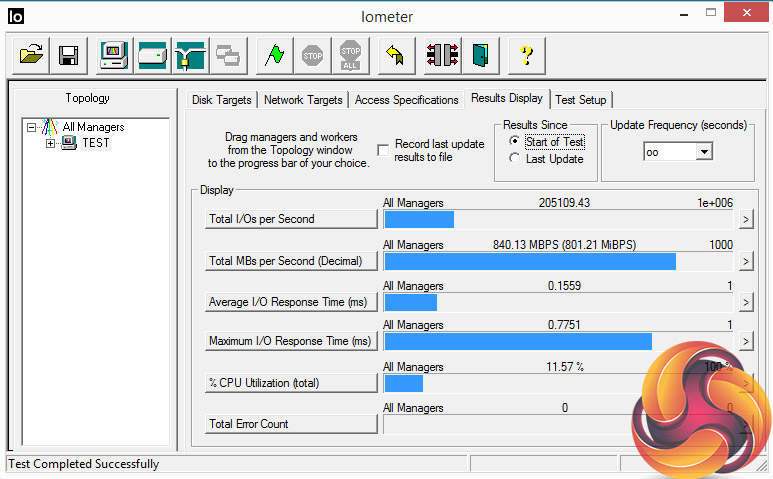Image resolution: width=773 pixels, height=479 pixels.
Task: Click Total I/Os per Second button
Action: 291,219
